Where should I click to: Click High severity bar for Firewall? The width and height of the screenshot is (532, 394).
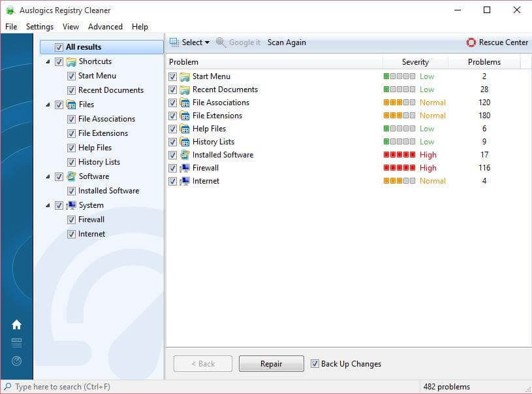(399, 168)
